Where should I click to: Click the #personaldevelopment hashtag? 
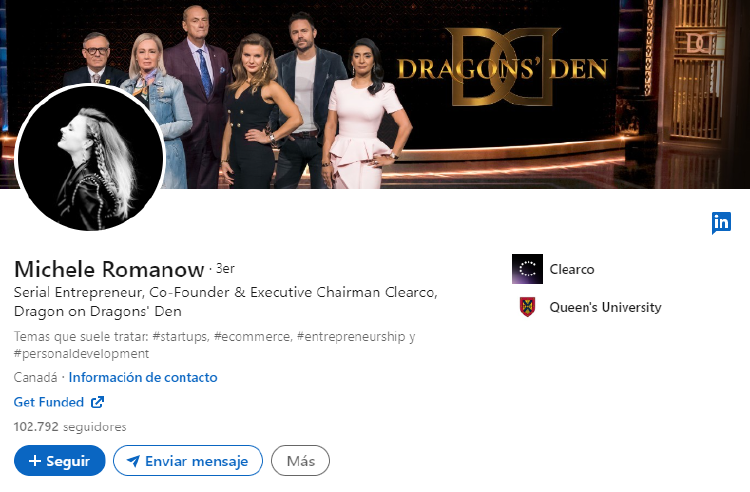[81, 354]
